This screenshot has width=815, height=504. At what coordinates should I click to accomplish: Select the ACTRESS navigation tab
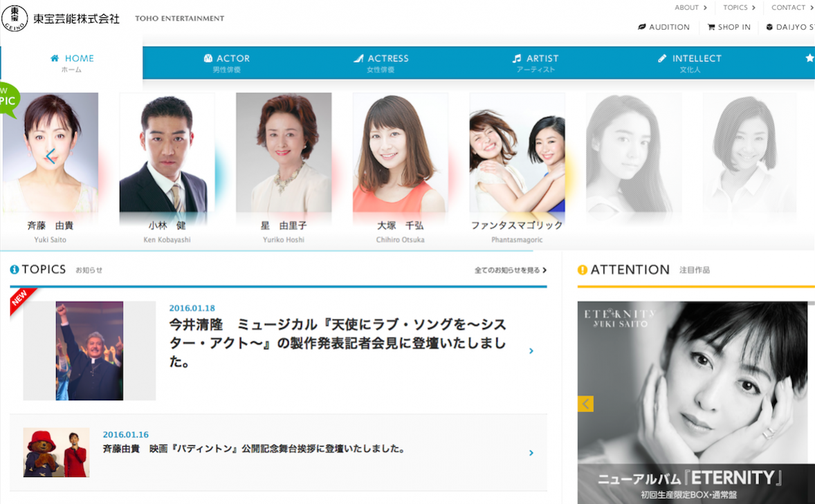click(381, 63)
